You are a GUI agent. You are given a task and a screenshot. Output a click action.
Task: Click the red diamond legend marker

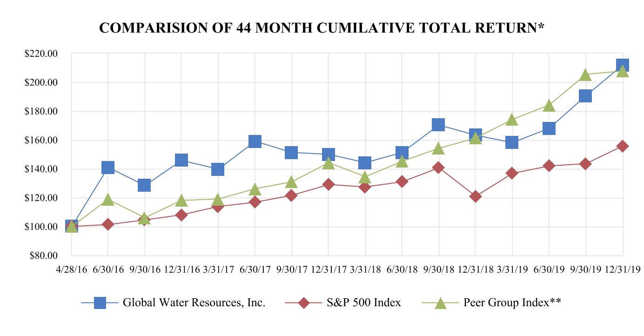pos(304,303)
